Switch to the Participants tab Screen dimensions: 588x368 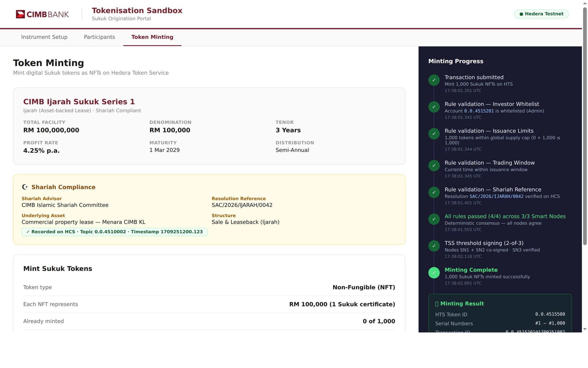pyautogui.click(x=99, y=37)
